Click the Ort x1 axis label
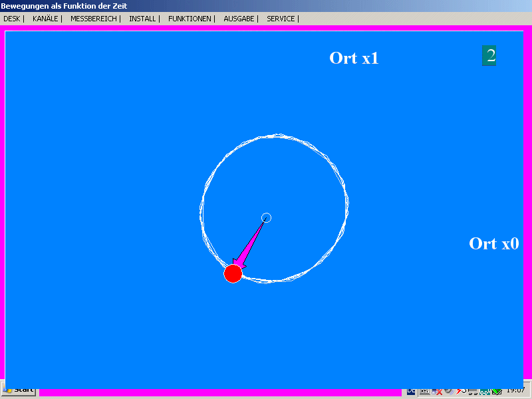The image size is (532, 399). click(354, 58)
